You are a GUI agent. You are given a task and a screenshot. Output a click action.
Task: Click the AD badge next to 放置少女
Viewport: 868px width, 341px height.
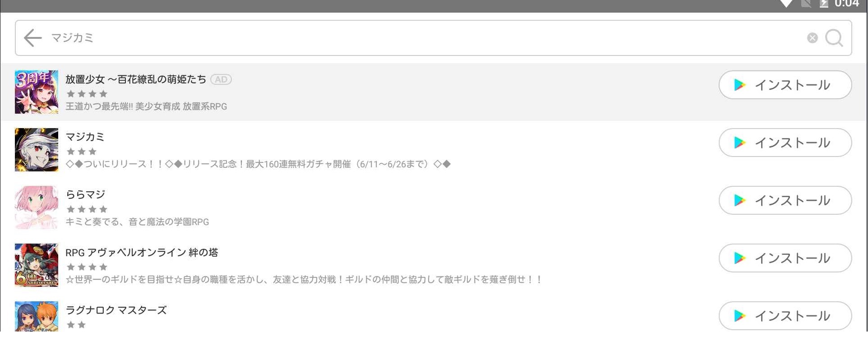(x=221, y=79)
